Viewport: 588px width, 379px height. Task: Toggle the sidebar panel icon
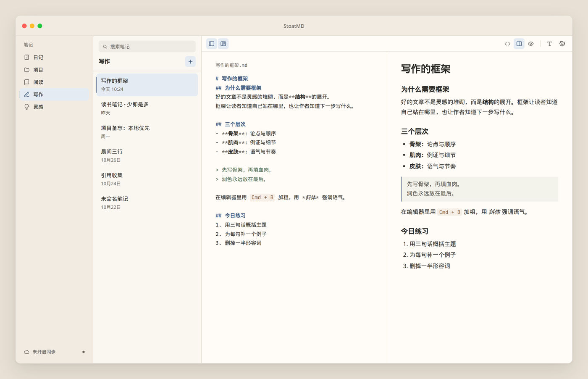(x=212, y=44)
